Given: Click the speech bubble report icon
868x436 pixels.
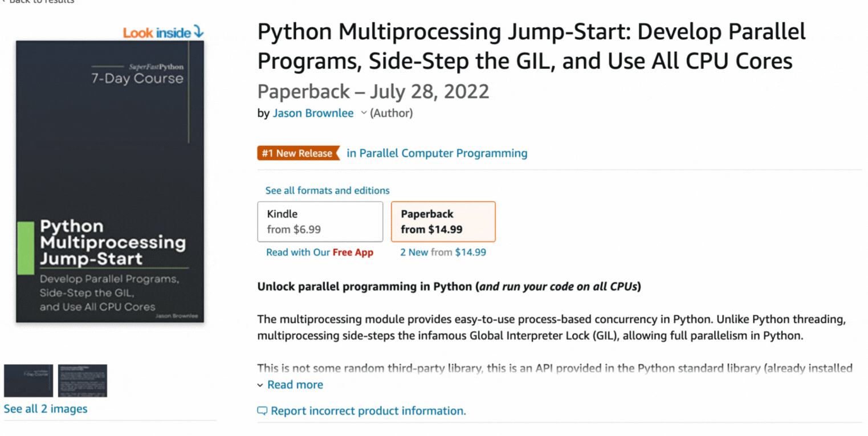Looking at the screenshot, I should click(x=262, y=411).
